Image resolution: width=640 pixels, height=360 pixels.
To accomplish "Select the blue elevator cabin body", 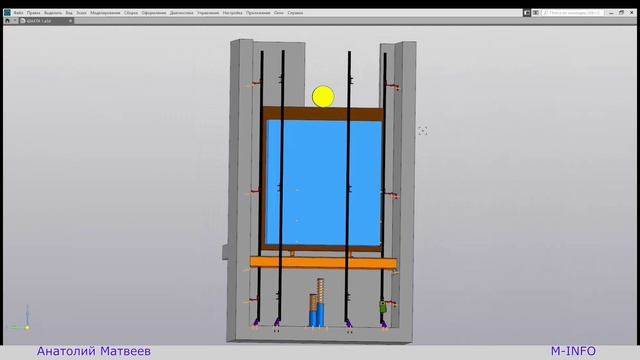I will (324, 183).
